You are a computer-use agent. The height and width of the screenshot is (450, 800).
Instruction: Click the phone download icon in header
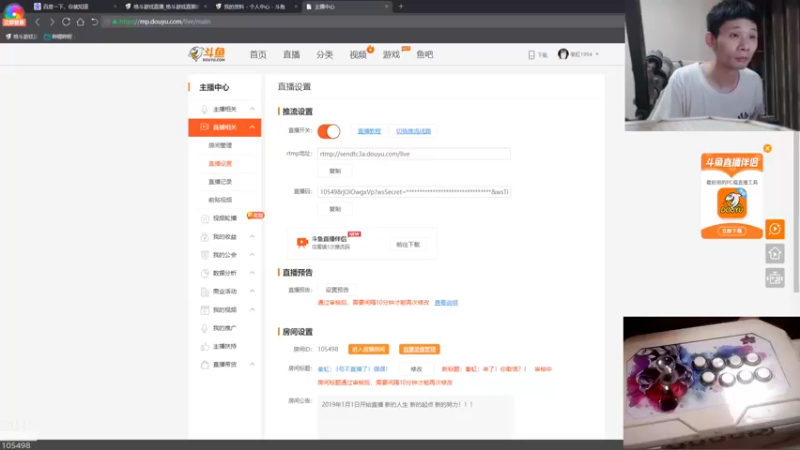point(531,55)
